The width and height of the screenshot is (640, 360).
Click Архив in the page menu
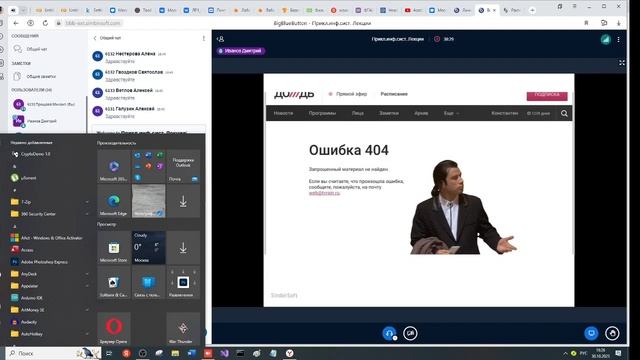(421, 113)
